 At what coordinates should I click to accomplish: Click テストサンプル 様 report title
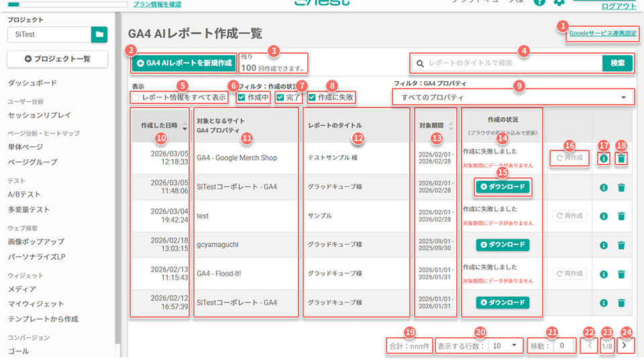(333, 158)
